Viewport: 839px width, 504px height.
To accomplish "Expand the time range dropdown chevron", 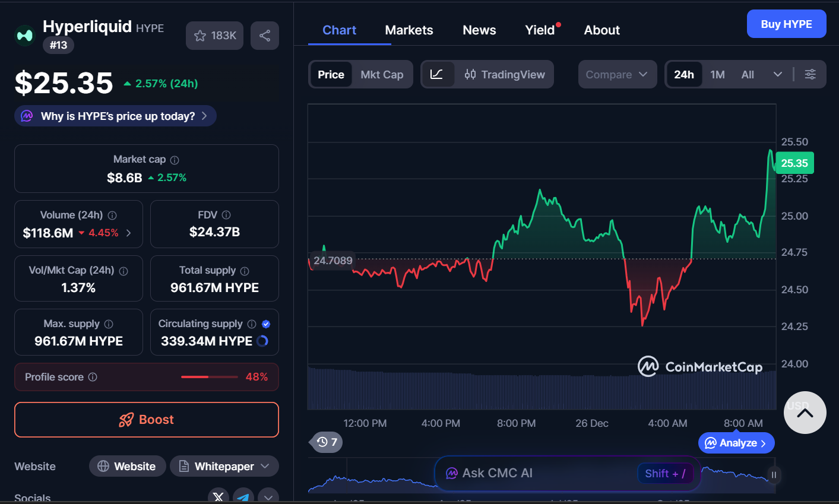I will [x=778, y=74].
